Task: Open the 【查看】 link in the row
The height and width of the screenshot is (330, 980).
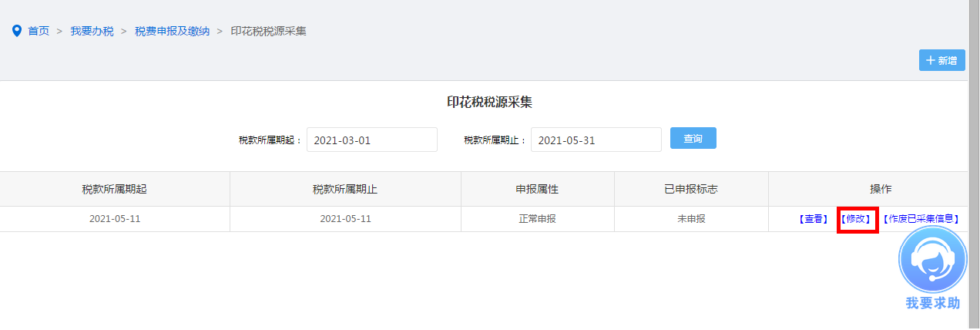Action: [814, 219]
